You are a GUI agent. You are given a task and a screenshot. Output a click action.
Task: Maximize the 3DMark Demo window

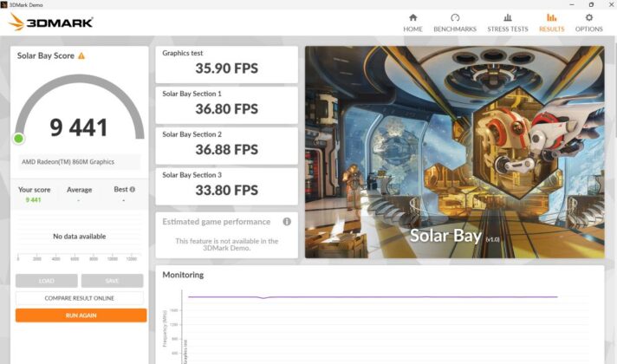pyautogui.click(x=591, y=4)
